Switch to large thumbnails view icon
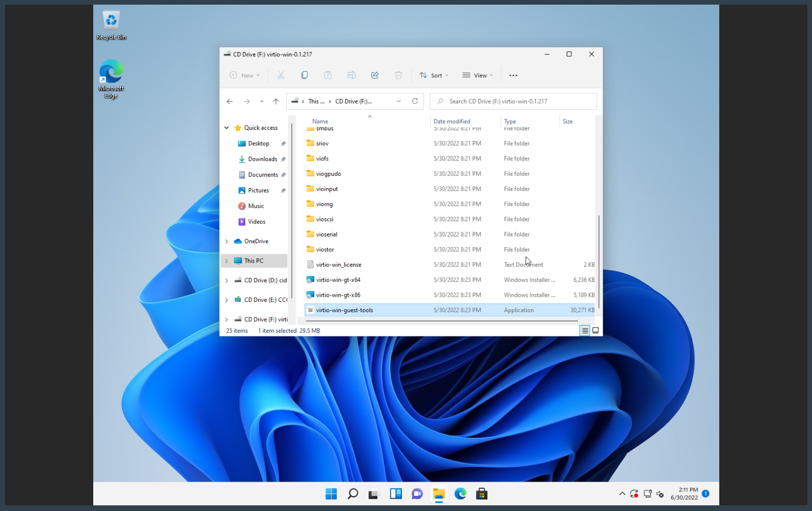Screen dimensions: 812x511 596,331
